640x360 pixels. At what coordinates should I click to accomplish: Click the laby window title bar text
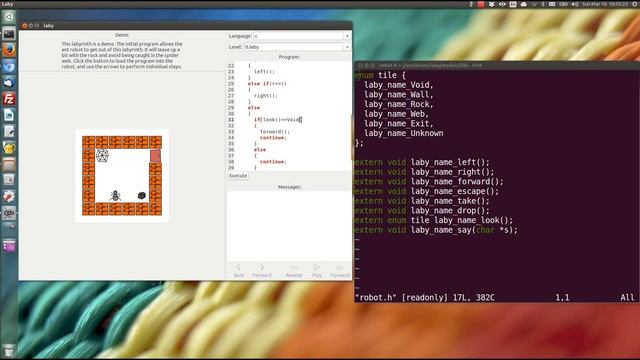point(49,25)
